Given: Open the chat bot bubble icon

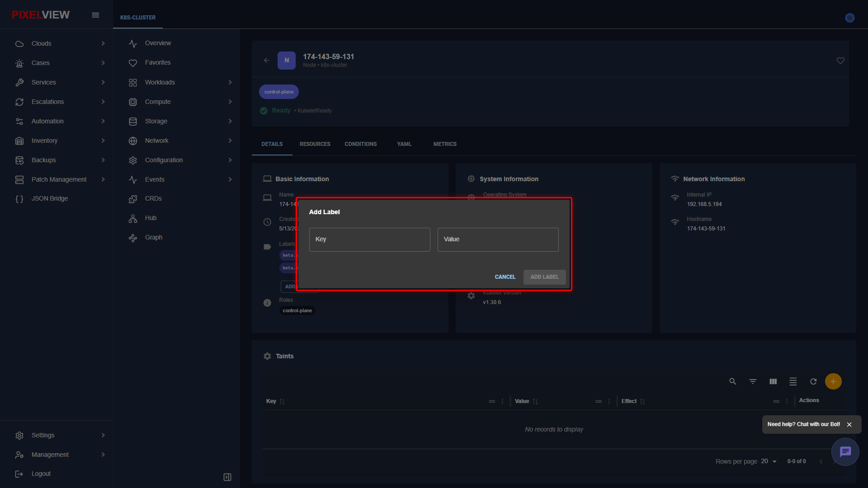Looking at the screenshot, I should click(845, 451).
